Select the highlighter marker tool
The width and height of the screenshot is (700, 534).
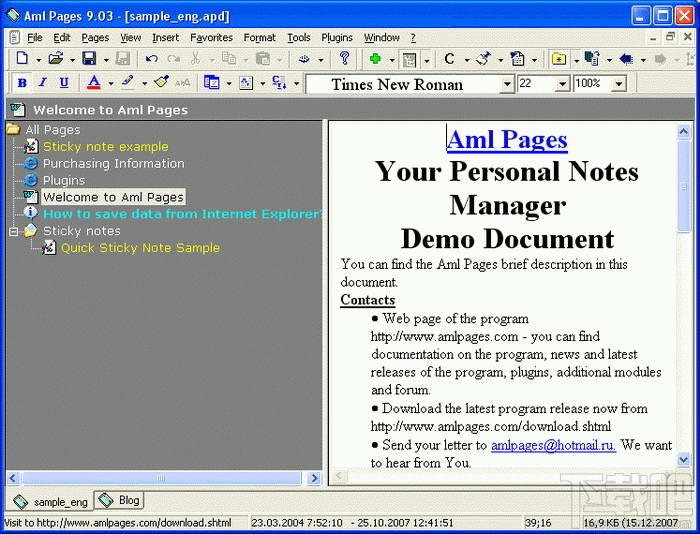tap(128, 82)
